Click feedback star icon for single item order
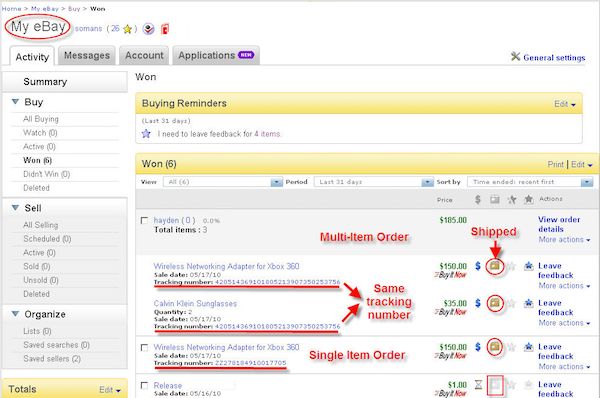The width and height of the screenshot is (600, 398). [529, 347]
